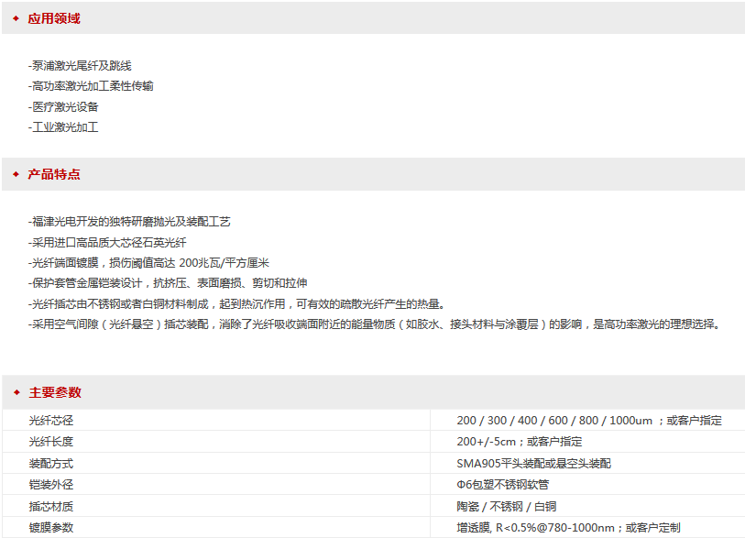Click the line about 福津光电 研磨抛光 process
745x560 pixels.
[129, 222]
